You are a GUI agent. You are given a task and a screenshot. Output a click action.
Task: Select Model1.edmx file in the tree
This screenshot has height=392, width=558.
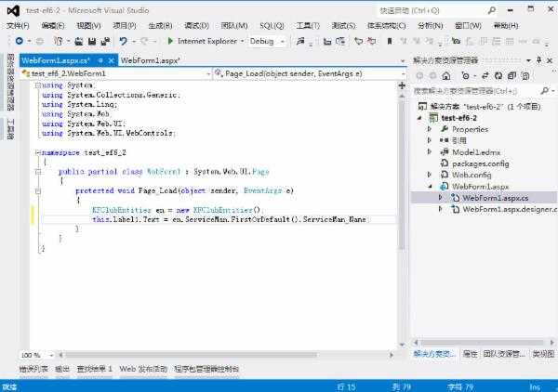pyautogui.click(x=476, y=152)
